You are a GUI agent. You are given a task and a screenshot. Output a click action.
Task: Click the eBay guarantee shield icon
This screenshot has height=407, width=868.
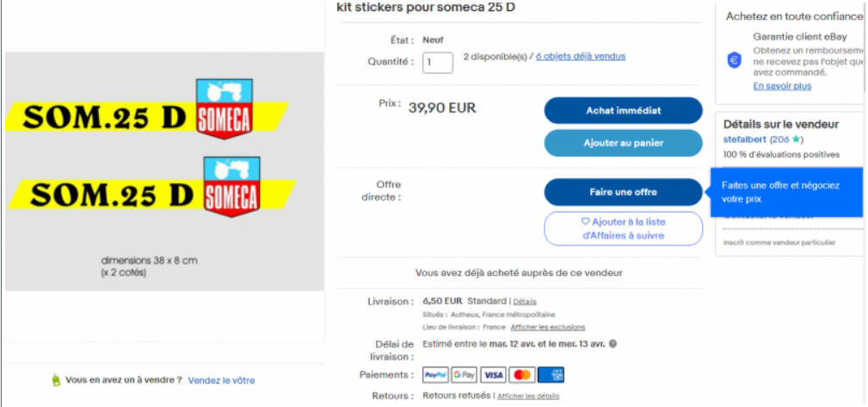(734, 59)
